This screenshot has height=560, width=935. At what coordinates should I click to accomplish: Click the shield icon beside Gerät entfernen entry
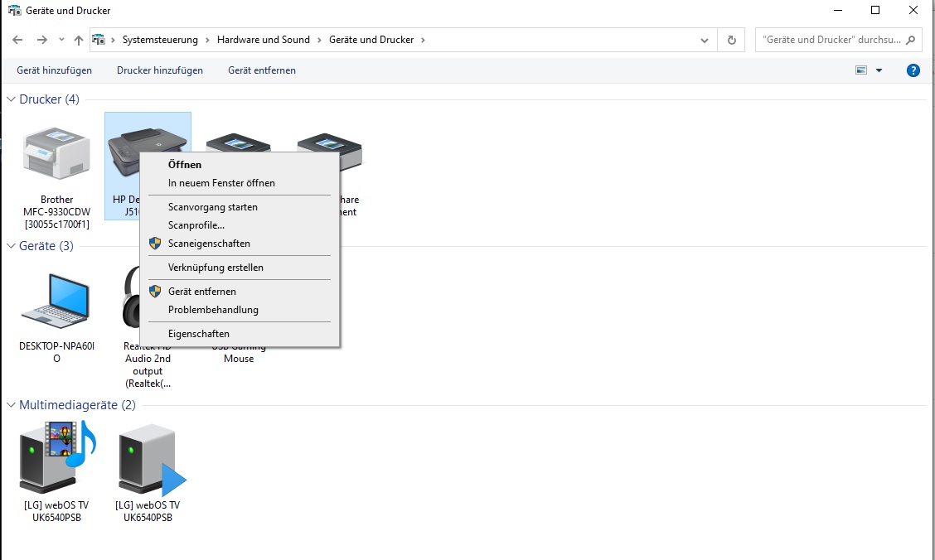pyautogui.click(x=155, y=292)
